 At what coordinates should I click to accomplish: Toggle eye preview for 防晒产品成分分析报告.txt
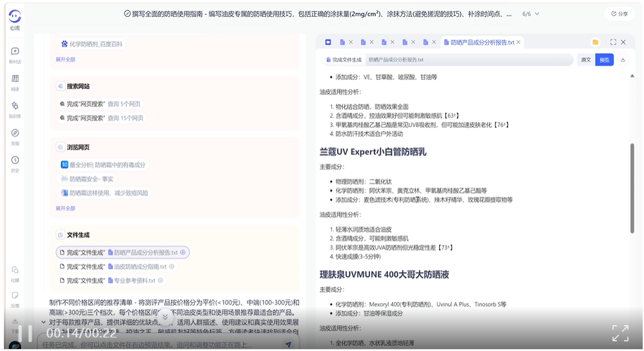coord(183,252)
